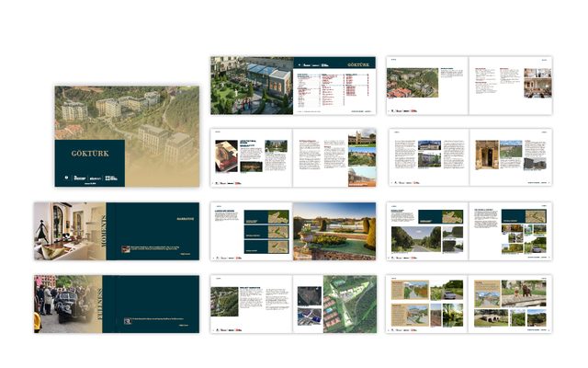Open the contents spread with courtyard aerial
The width and height of the screenshot is (588, 368).
click(x=293, y=86)
